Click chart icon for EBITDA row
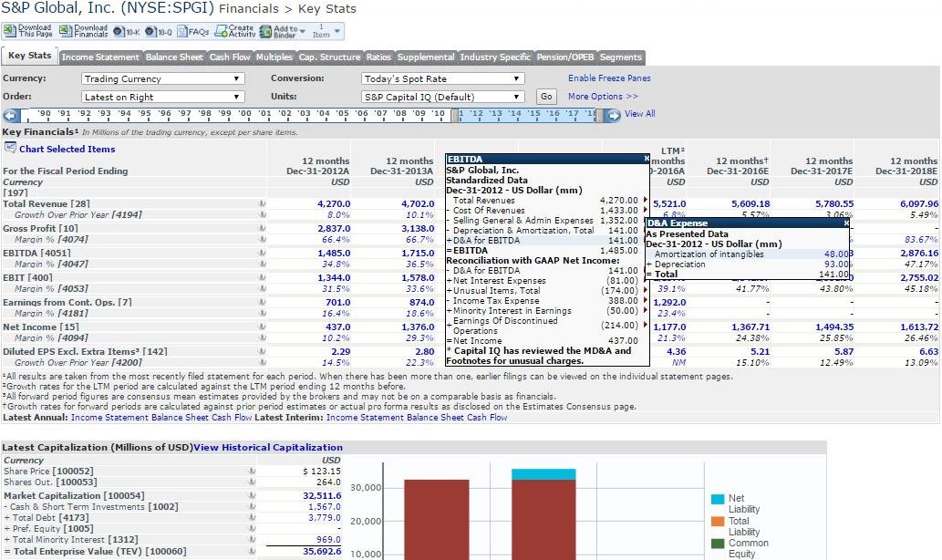Screen dimensions: 942x560 262,253
